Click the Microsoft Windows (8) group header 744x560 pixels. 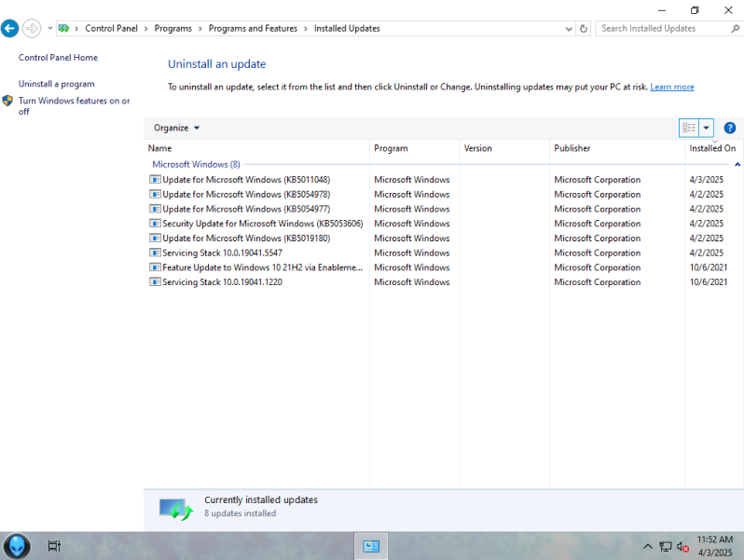tap(196, 165)
